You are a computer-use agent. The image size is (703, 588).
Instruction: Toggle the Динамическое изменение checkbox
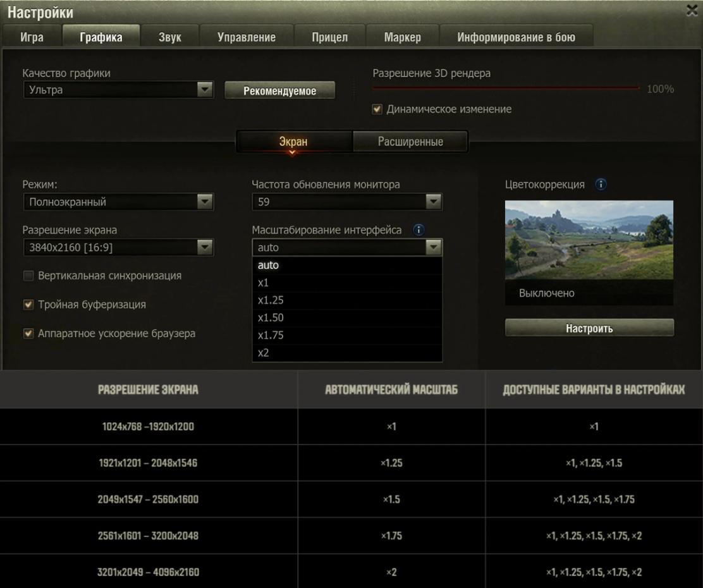(x=377, y=109)
